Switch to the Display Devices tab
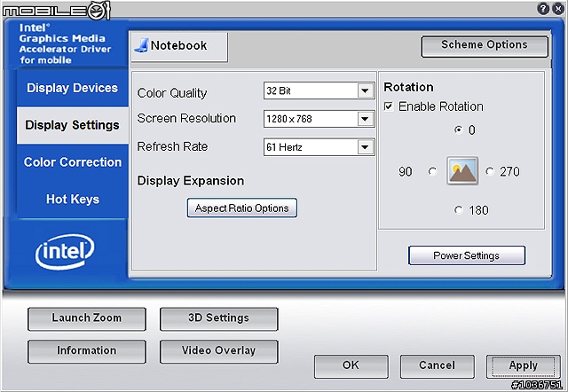This screenshot has width=568, height=392. [x=73, y=88]
